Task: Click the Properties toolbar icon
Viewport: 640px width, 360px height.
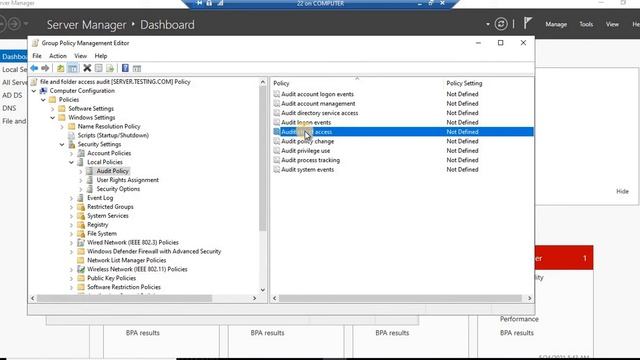Action: [x=98, y=68]
